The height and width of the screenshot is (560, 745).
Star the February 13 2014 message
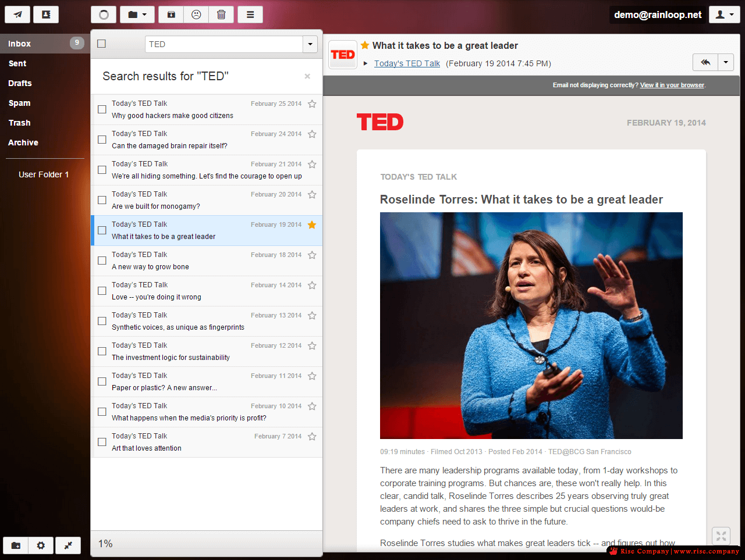click(x=312, y=315)
